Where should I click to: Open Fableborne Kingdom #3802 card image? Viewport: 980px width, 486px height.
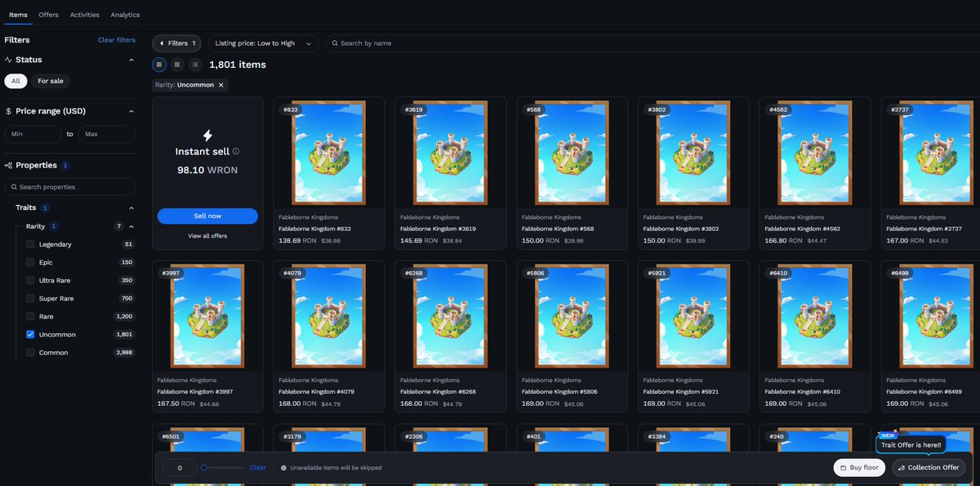pos(693,153)
